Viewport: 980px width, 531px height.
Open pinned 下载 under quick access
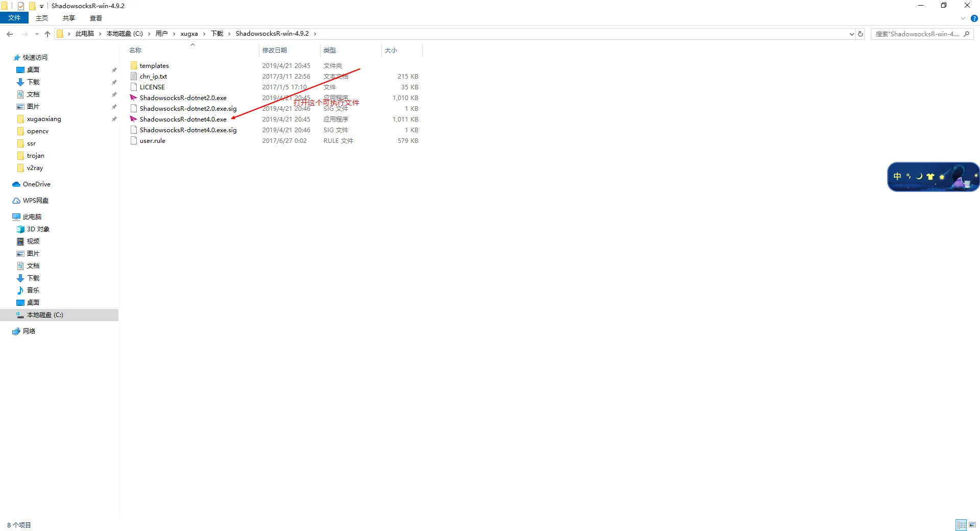pos(33,82)
